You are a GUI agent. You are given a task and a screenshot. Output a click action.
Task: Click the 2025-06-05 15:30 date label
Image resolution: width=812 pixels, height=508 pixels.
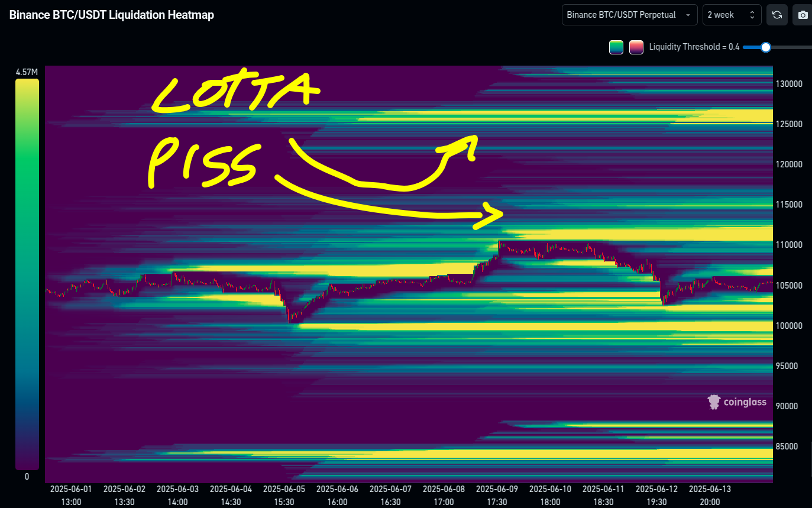284,496
